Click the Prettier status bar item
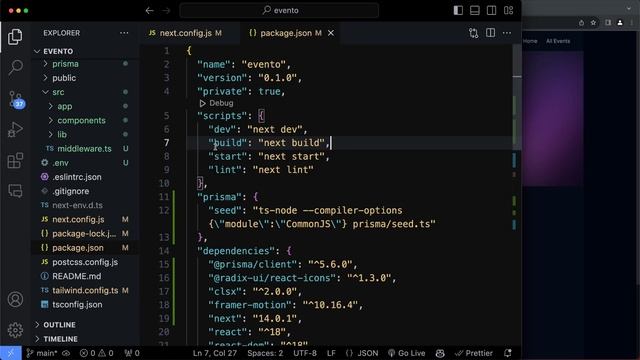This screenshot has width=640, height=360. [473, 353]
